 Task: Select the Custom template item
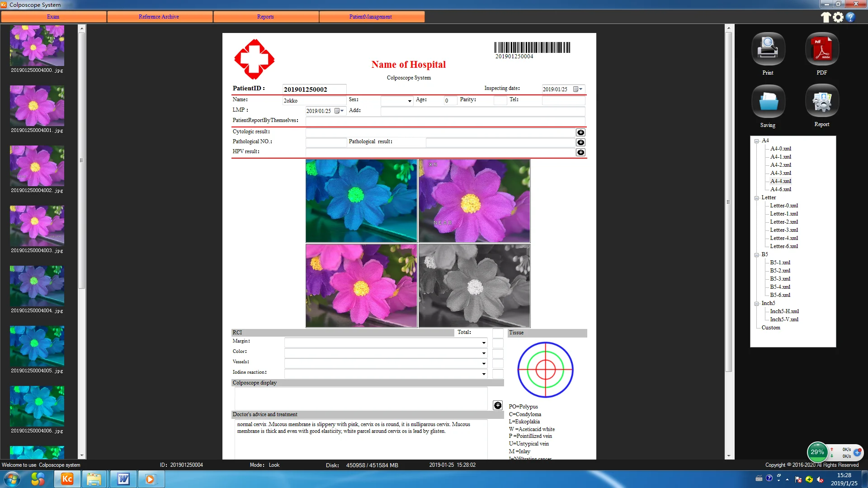(770, 328)
